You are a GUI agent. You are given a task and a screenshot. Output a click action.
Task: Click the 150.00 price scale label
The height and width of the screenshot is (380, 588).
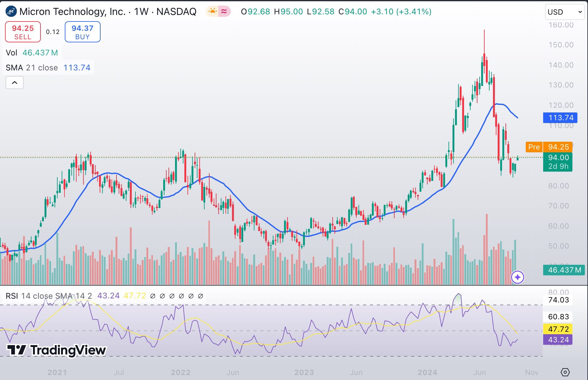(x=561, y=45)
